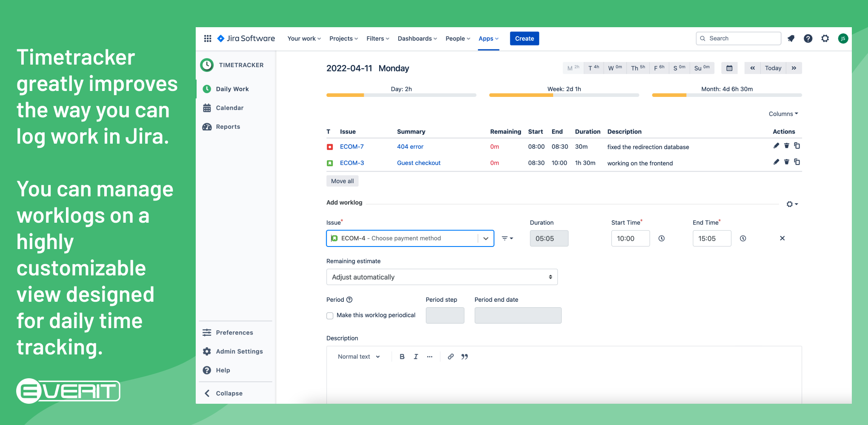Select Thursday 5h day tab

pos(638,68)
